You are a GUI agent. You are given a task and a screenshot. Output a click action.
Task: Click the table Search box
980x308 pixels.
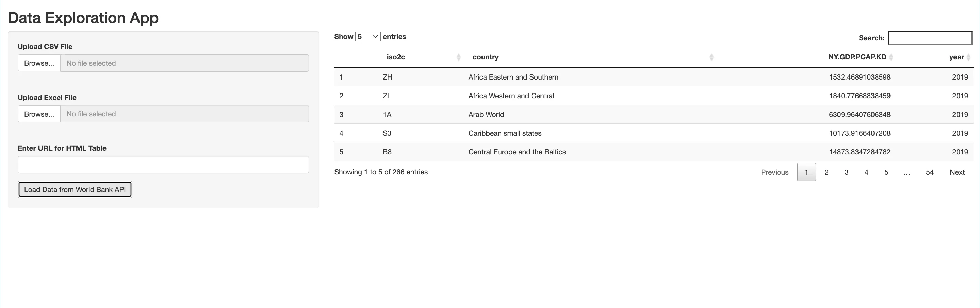[930, 38]
